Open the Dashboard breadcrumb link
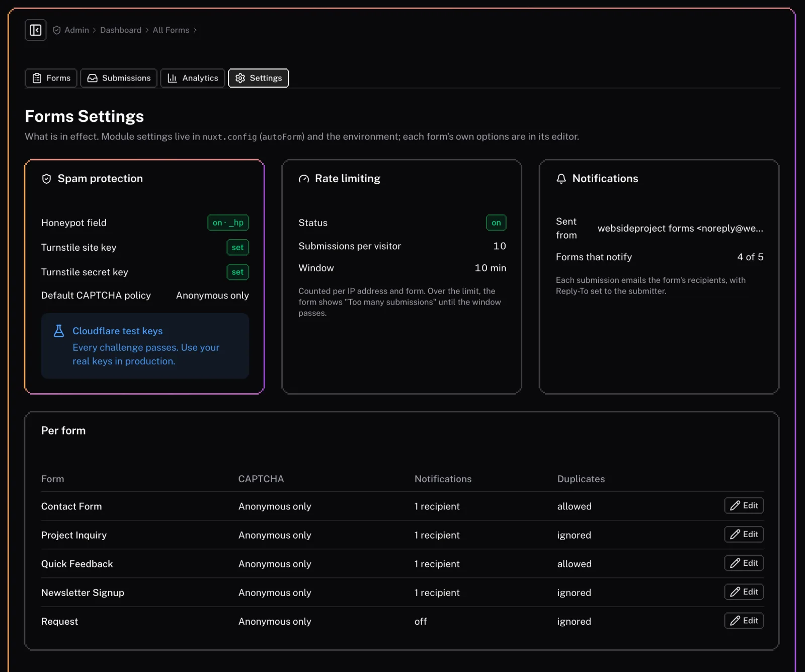 121,30
